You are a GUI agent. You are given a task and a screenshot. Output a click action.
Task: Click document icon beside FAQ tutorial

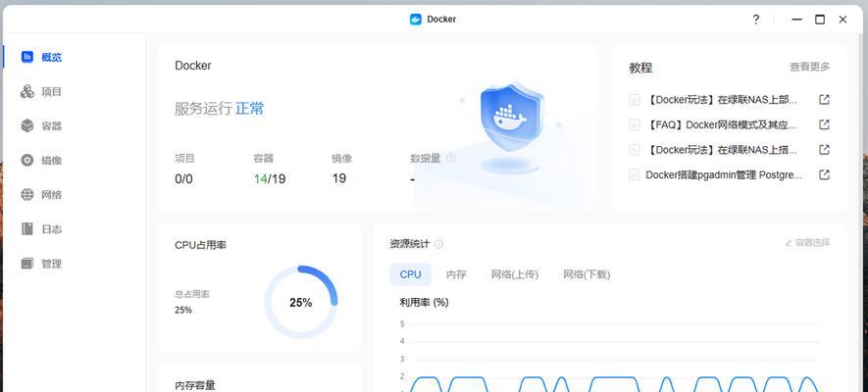tap(635, 125)
